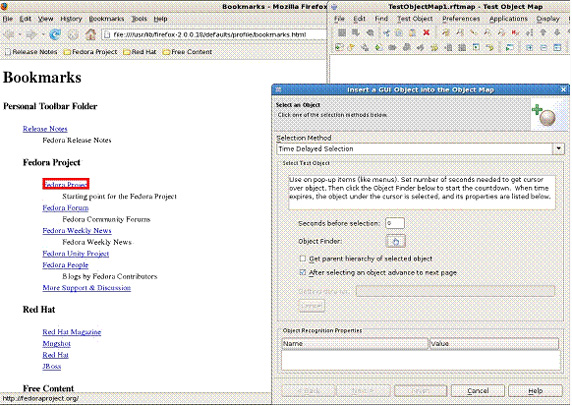572x406 pixels.
Task: Click the red H icon in Object Map toolbar
Action: coord(515,33)
